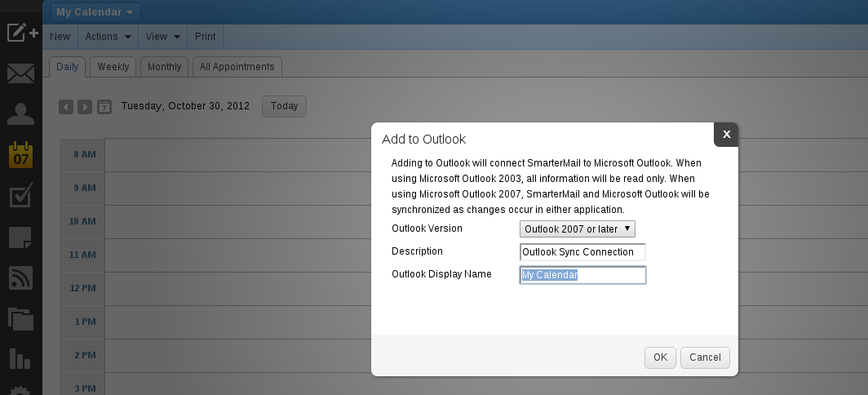Expand the Outlook Version dropdown

pyautogui.click(x=578, y=229)
